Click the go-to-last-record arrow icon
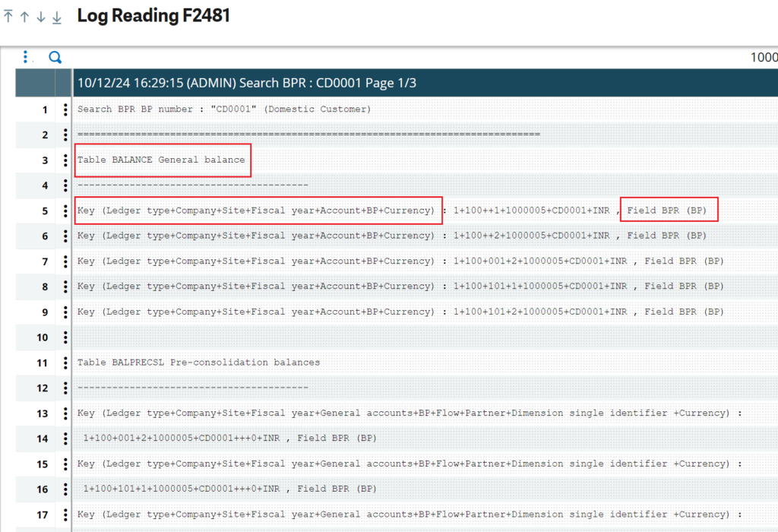 click(x=56, y=17)
